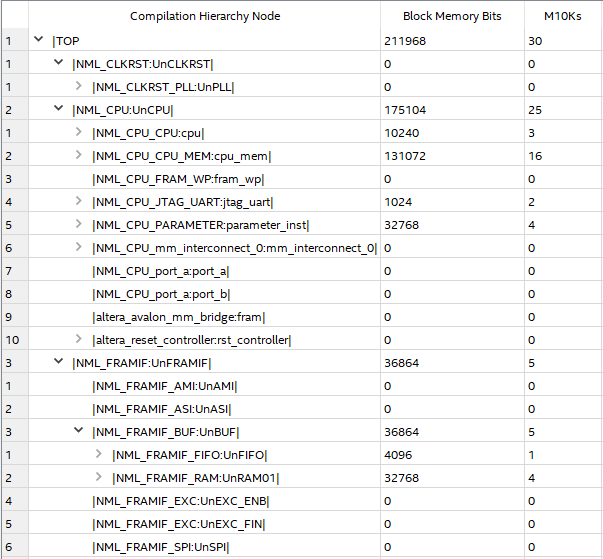Image resolution: width=603 pixels, height=559 pixels.
Task: Expand the altera_reset_controller:rst_controller node
Action: pos(78,339)
